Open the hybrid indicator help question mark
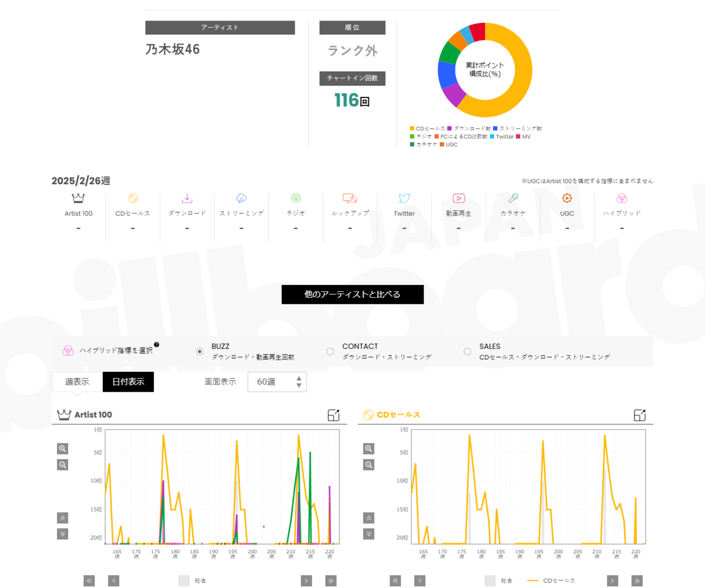This screenshot has width=705, height=588. 156,345
